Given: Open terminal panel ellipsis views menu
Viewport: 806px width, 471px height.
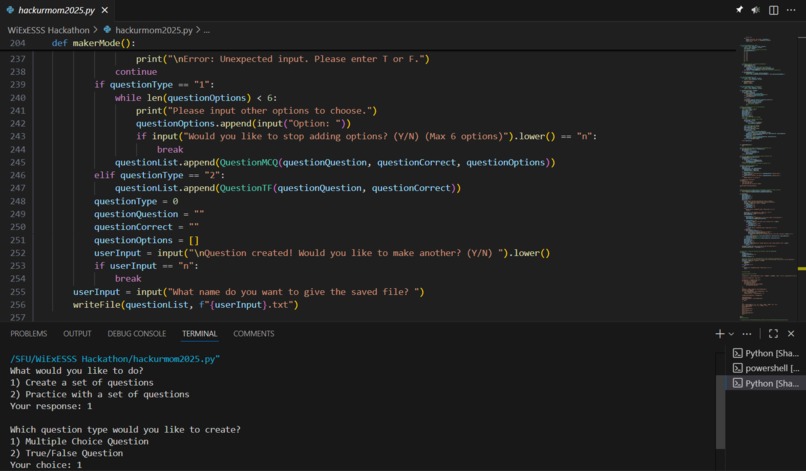Looking at the screenshot, I should (x=747, y=334).
